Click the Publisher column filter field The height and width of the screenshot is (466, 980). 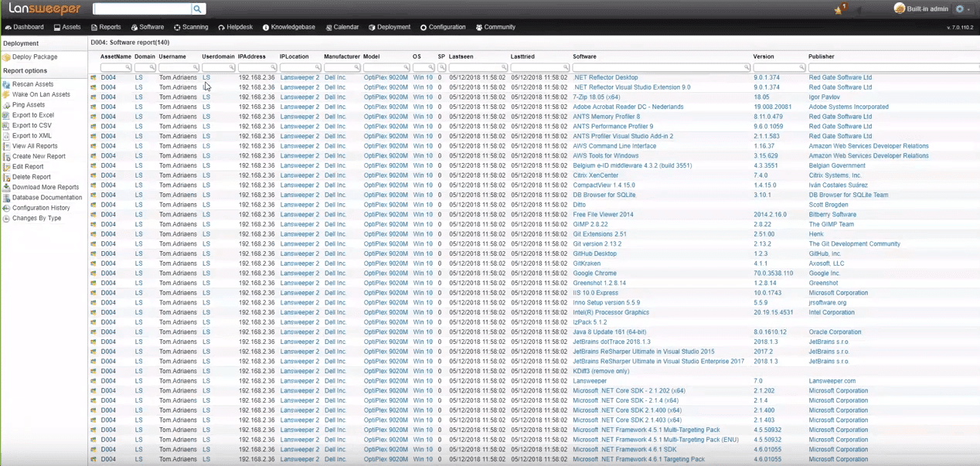(893, 67)
